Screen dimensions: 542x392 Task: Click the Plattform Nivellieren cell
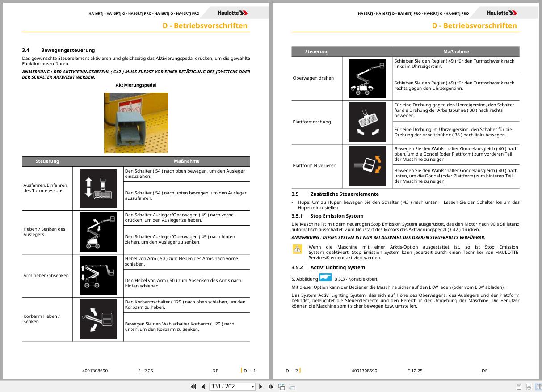(317, 166)
